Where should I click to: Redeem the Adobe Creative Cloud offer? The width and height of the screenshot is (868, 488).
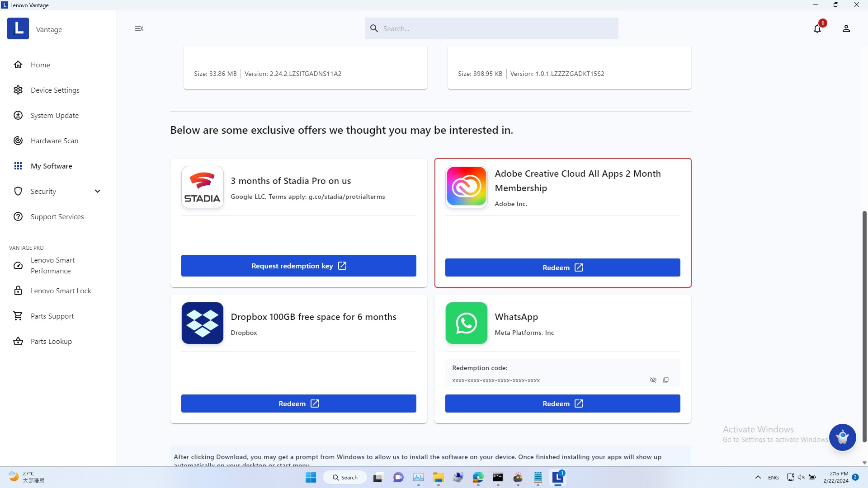pyautogui.click(x=562, y=267)
